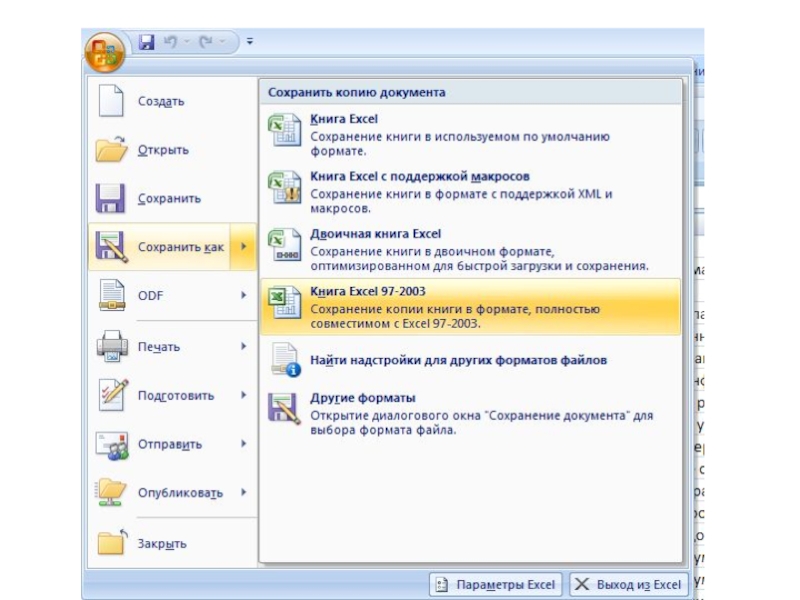Click the ODF document icon

112,295
